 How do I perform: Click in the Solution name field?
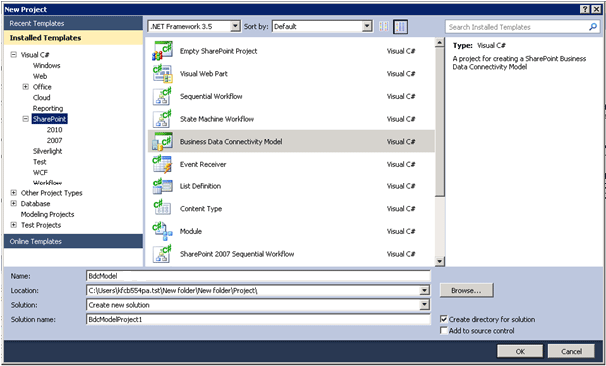pyautogui.click(x=258, y=319)
